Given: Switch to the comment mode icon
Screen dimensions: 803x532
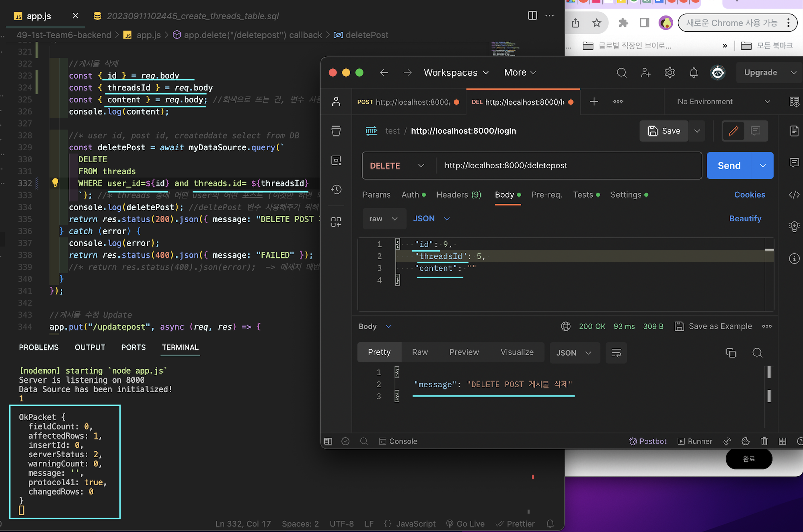Looking at the screenshot, I should coord(756,131).
